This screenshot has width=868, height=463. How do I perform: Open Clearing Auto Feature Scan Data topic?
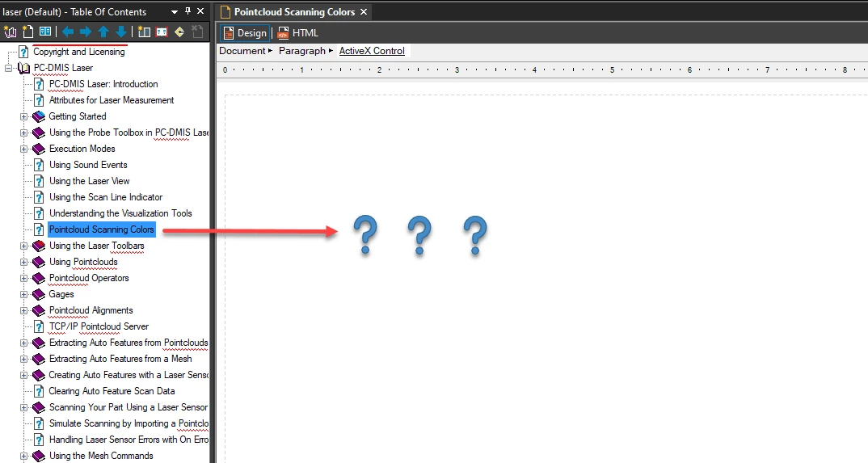point(112,391)
